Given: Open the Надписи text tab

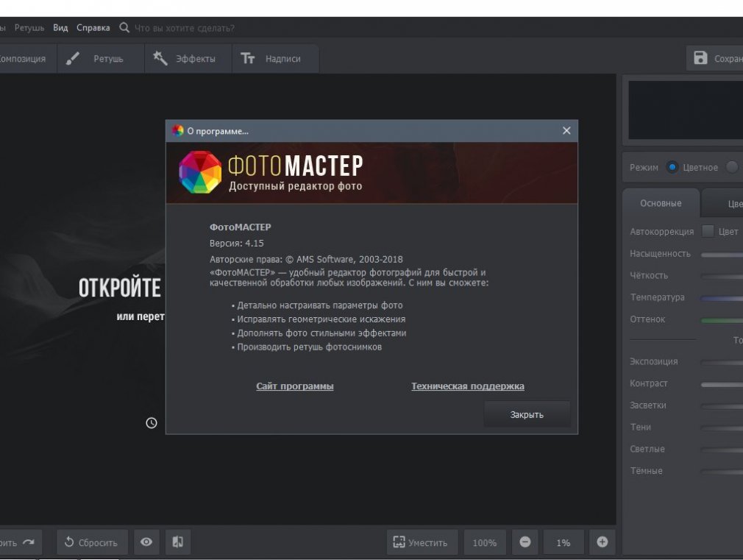Looking at the screenshot, I should pos(275,59).
